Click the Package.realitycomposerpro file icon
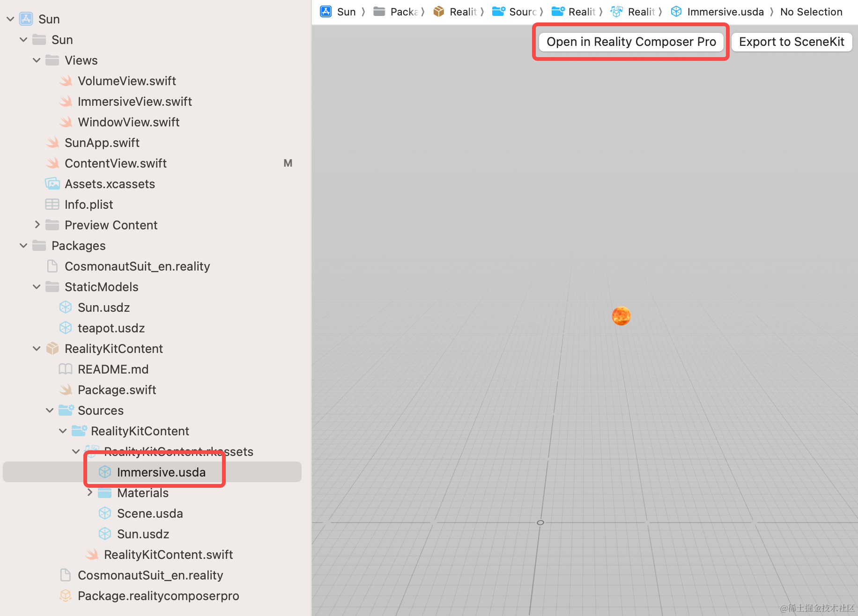 tap(66, 596)
